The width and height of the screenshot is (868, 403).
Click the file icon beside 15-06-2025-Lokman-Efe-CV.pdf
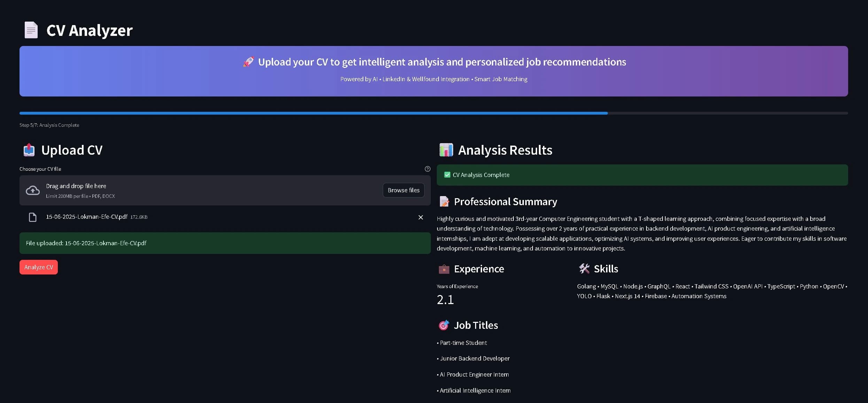(x=32, y=217)
